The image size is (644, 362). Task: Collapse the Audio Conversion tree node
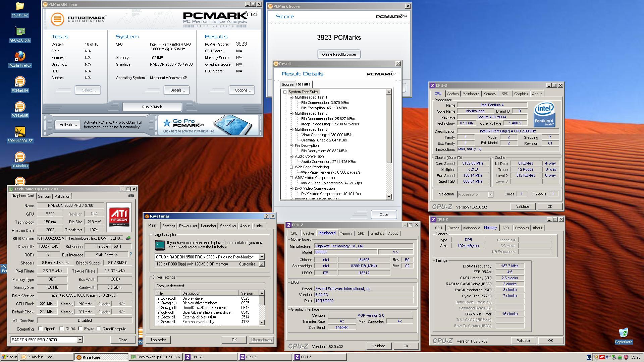[x=291, y=156]
